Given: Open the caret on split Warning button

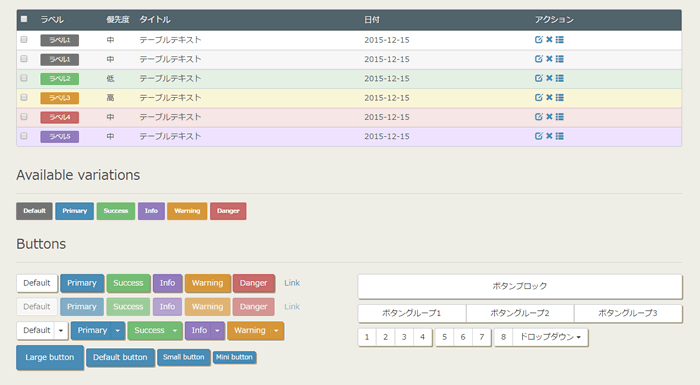Looking at the screenshot, I should point(276,331).
